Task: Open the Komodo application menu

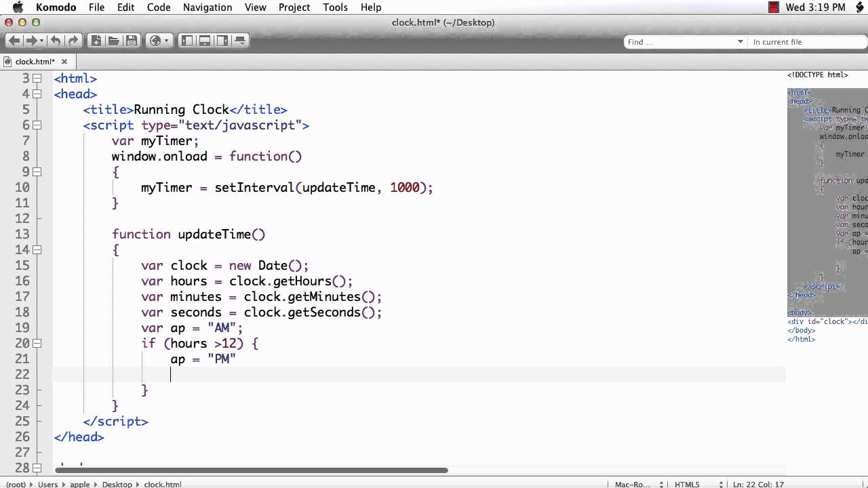Action: tap(56, 7)
